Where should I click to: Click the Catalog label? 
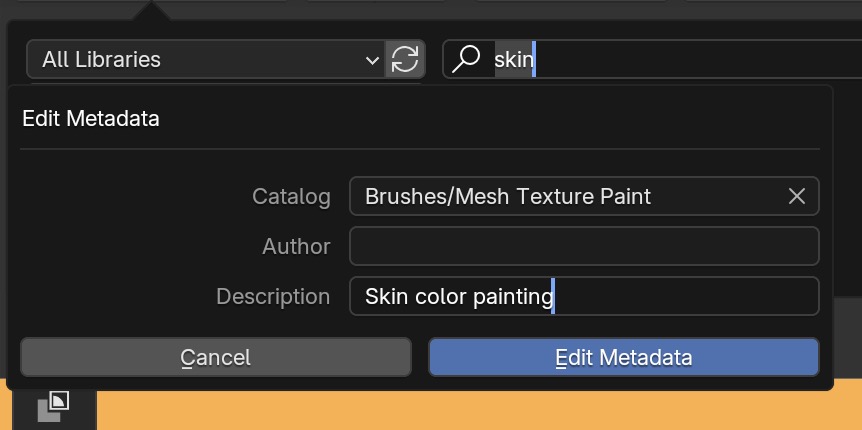(x=291, y=196)
